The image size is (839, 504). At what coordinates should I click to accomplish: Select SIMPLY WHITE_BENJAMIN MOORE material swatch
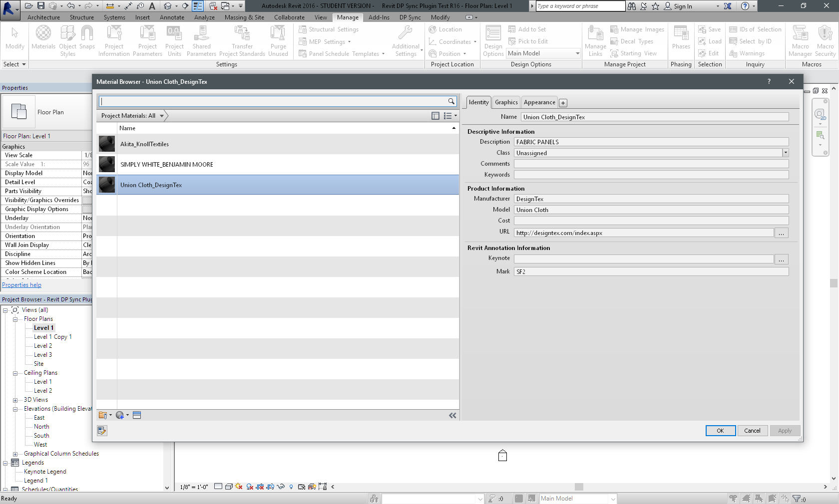click(x=107, y=164)
